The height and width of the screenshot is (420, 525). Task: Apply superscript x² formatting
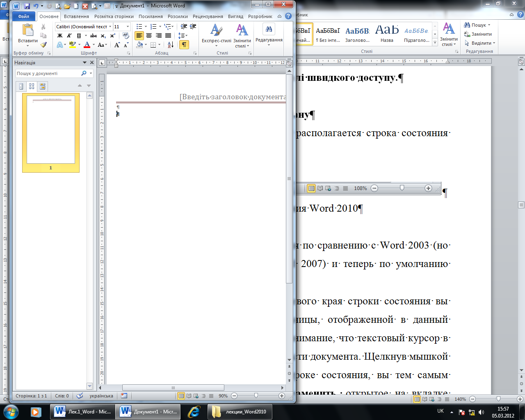coord(113,36)
